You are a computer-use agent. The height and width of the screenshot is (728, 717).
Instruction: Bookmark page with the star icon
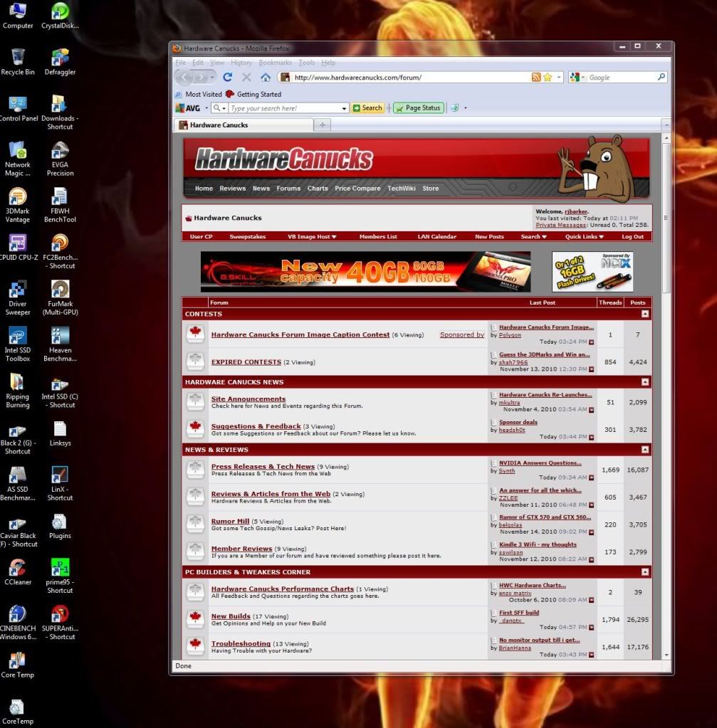(548, 77)
